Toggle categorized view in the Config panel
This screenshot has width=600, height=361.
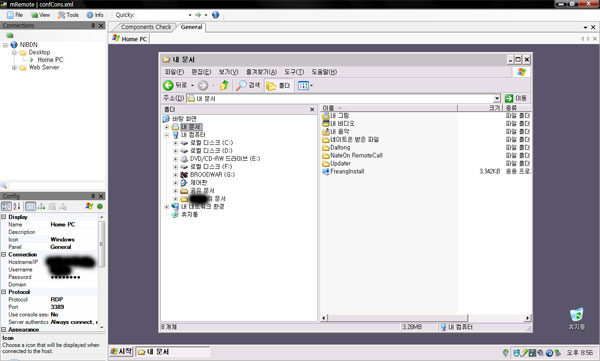[7, 206]
